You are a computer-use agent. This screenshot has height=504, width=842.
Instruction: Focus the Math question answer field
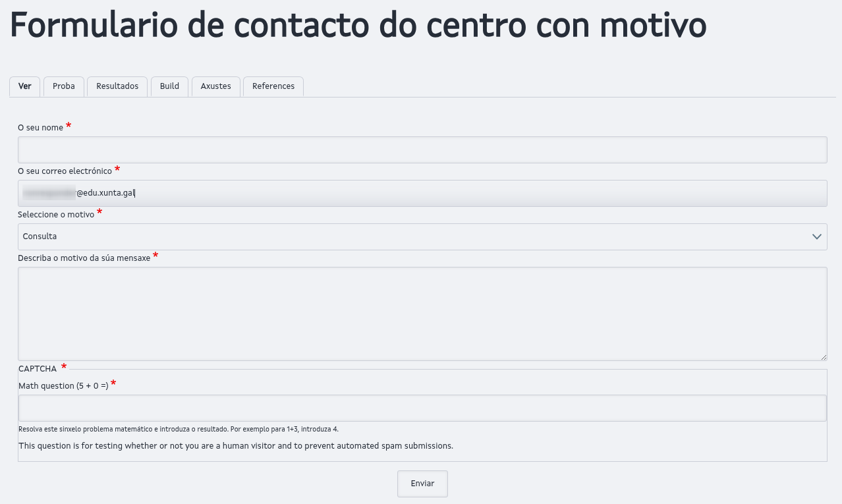pyautogui.click(x=422, y=408)
